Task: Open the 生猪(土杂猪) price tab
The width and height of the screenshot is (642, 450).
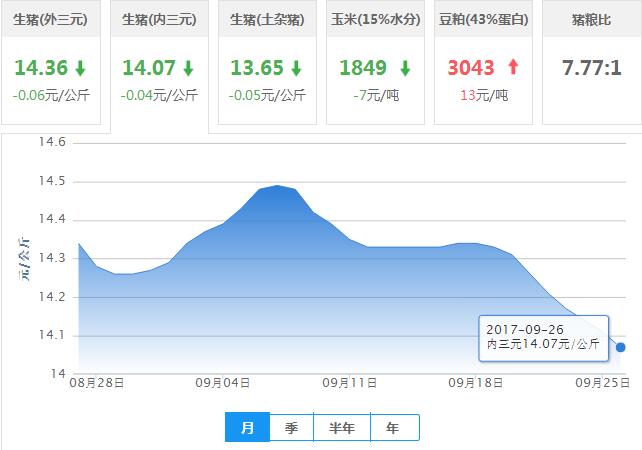Action: [267, 20]
